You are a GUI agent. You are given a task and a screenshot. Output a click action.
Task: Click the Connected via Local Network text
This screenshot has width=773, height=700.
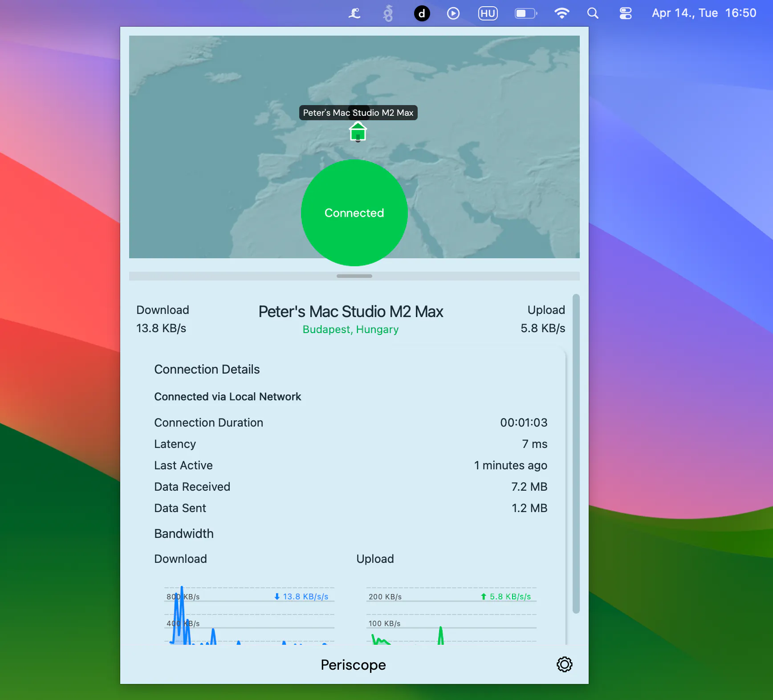coord(228,397)
